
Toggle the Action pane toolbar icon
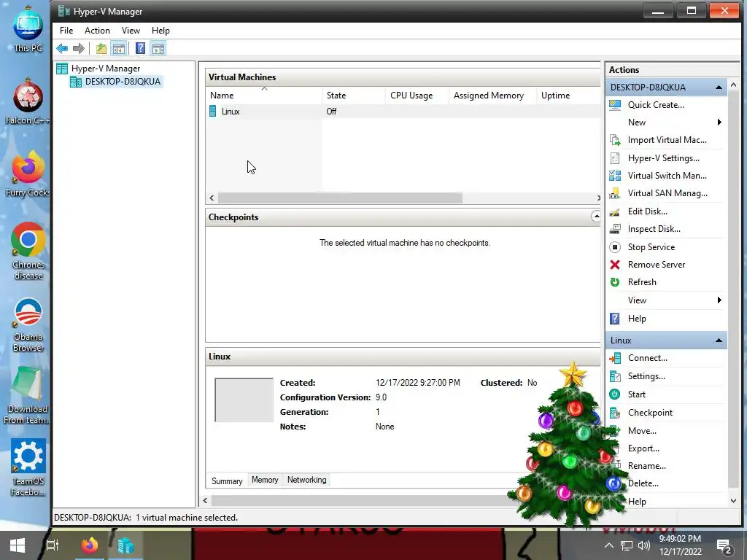click(x=158, y=48)
